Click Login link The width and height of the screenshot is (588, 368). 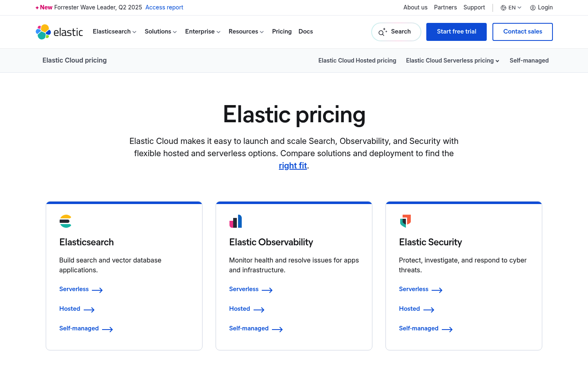point(541,7)
